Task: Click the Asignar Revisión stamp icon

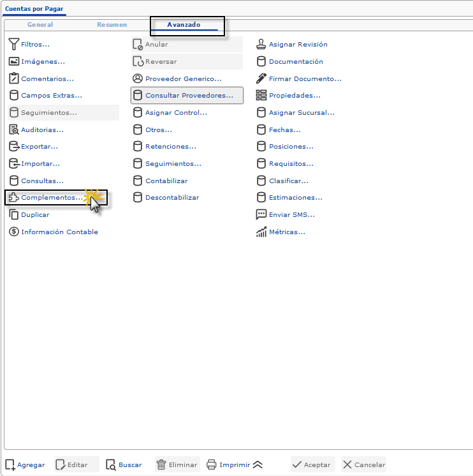Action: coord(261,45)
